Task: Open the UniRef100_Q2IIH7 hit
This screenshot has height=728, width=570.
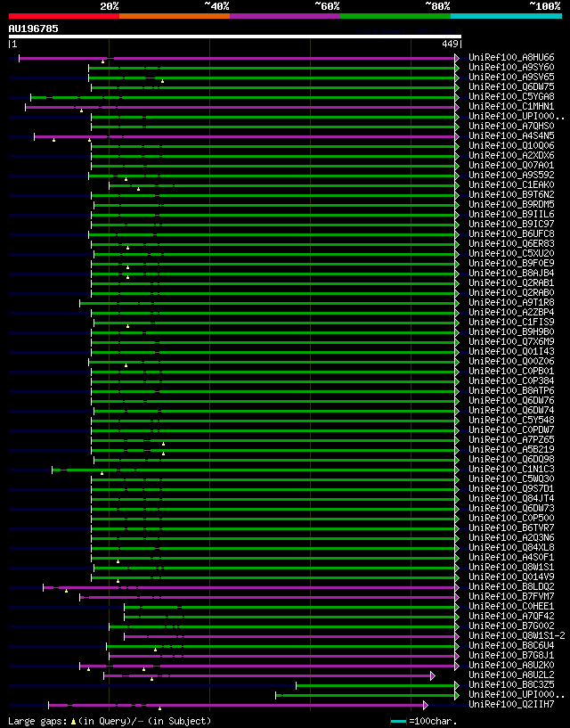Action: [511, 704]
